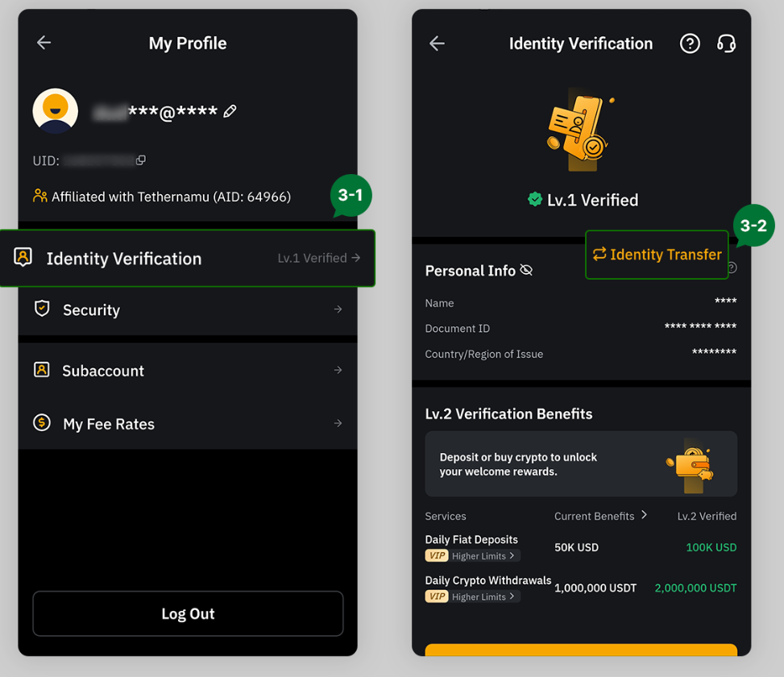Click the shield icon next to Security

(x=42, y=309)
